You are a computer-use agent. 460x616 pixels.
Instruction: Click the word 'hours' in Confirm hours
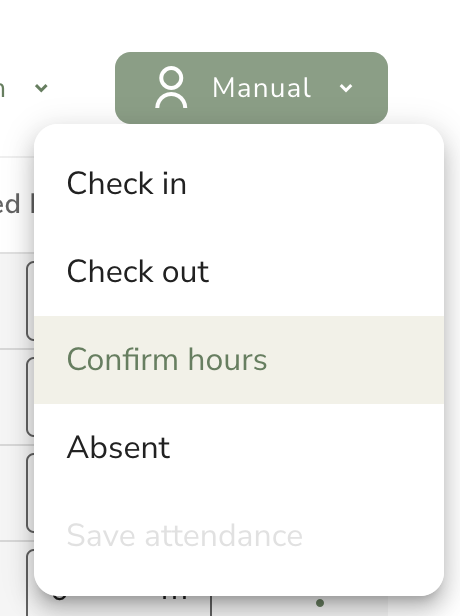227,359
